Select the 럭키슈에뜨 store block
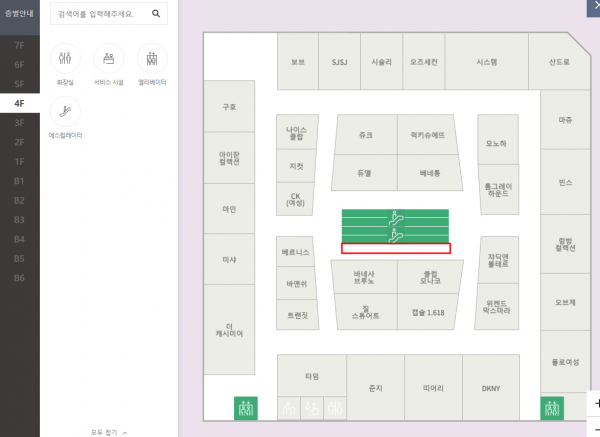Viewport: 600px width, 437px height. (427, 135)
